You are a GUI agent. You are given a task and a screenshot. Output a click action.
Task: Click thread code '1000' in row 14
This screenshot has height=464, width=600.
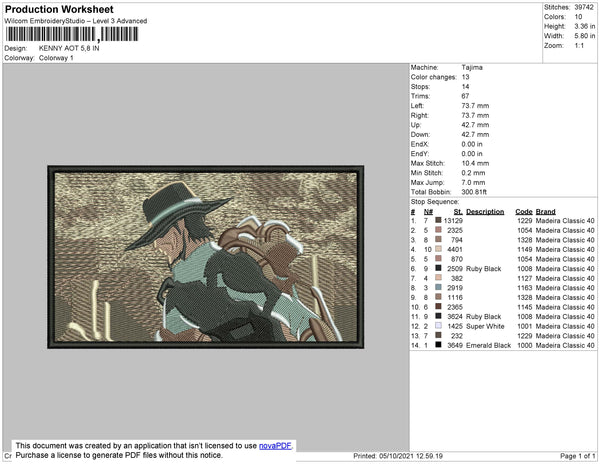[x=525, y=345]
